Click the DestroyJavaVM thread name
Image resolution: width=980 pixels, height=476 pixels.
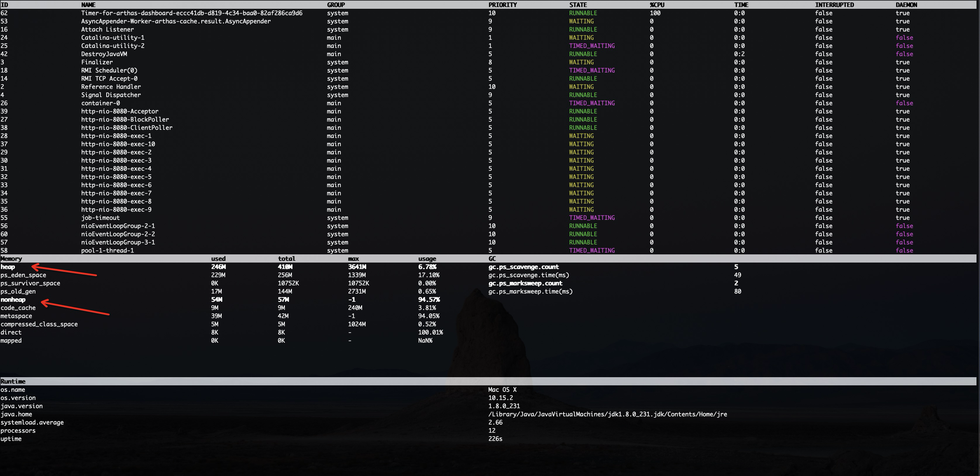[104, 54]
